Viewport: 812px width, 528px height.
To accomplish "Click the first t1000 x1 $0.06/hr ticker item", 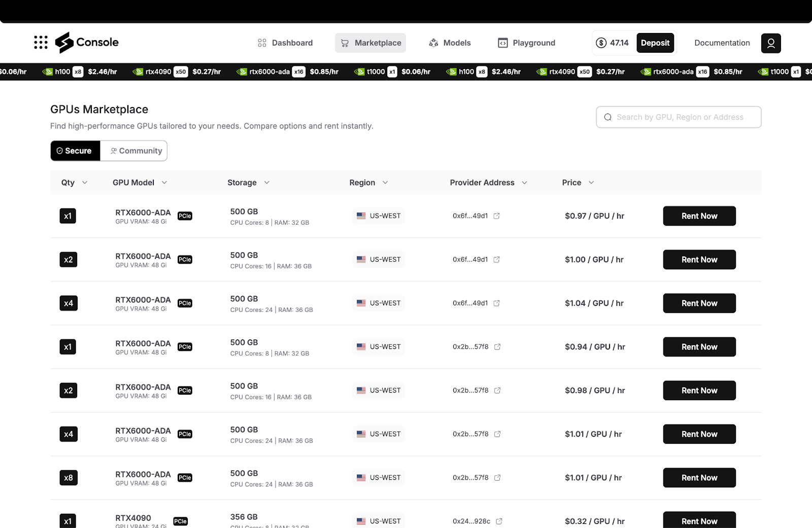I will [392, 72].
